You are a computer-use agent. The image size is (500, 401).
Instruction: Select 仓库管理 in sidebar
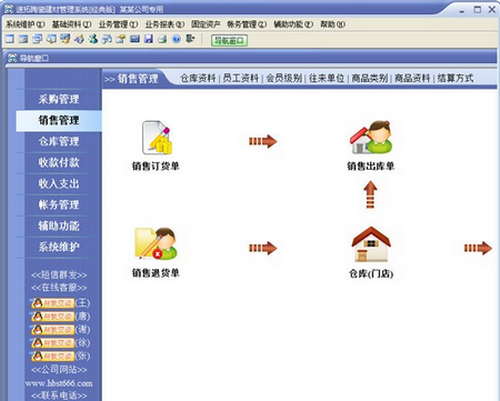(x=59, y=141)
